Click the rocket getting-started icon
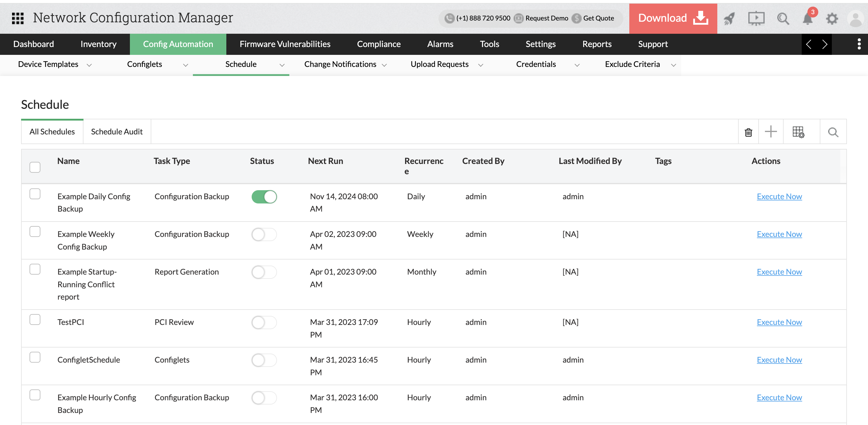 tap(729, 19)
